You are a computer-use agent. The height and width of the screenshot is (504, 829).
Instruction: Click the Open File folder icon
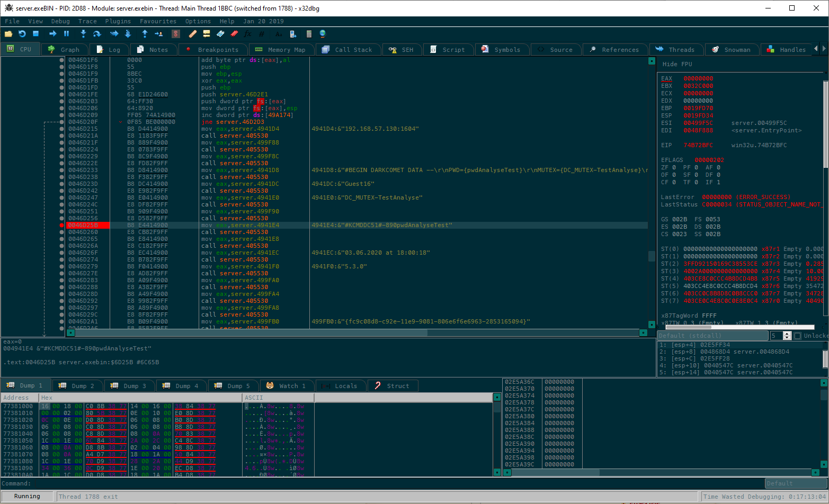pos(8,33)
